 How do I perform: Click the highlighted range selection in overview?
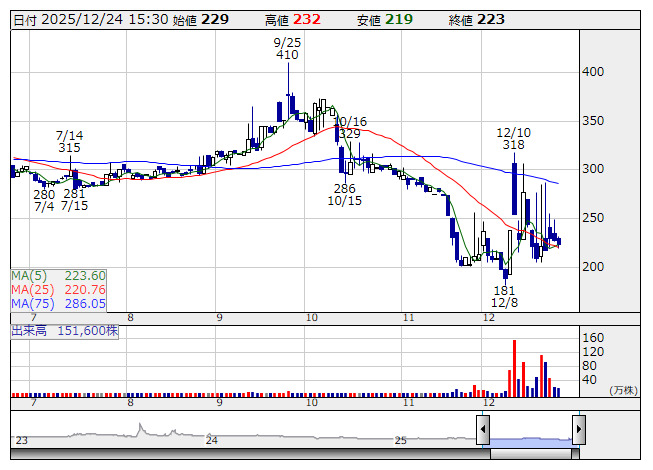point(531,443)
